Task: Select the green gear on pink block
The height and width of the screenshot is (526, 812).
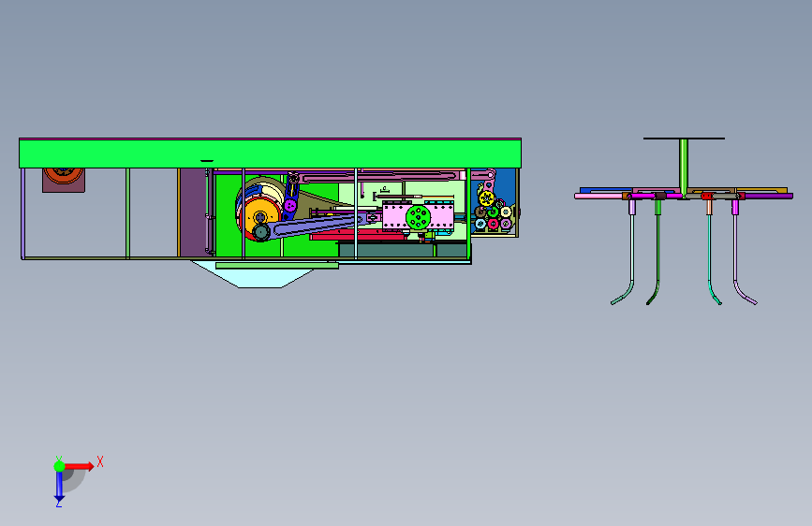Action: coord(419,217)
